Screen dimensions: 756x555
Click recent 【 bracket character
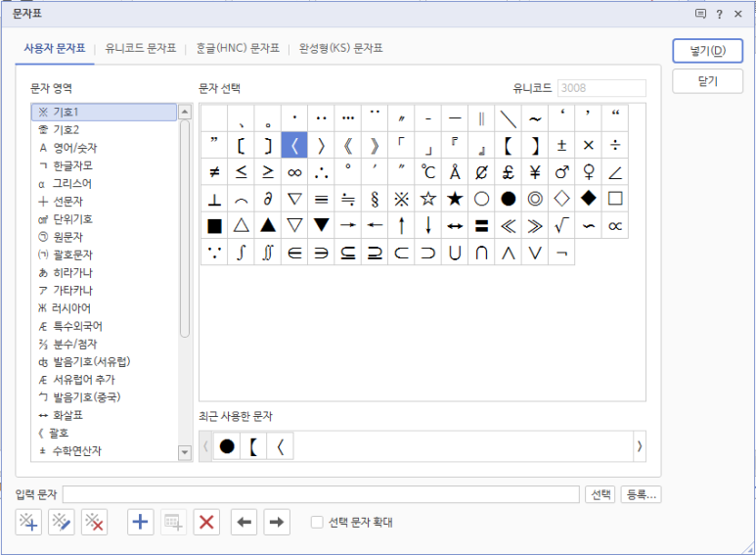(x=253, y=446)
